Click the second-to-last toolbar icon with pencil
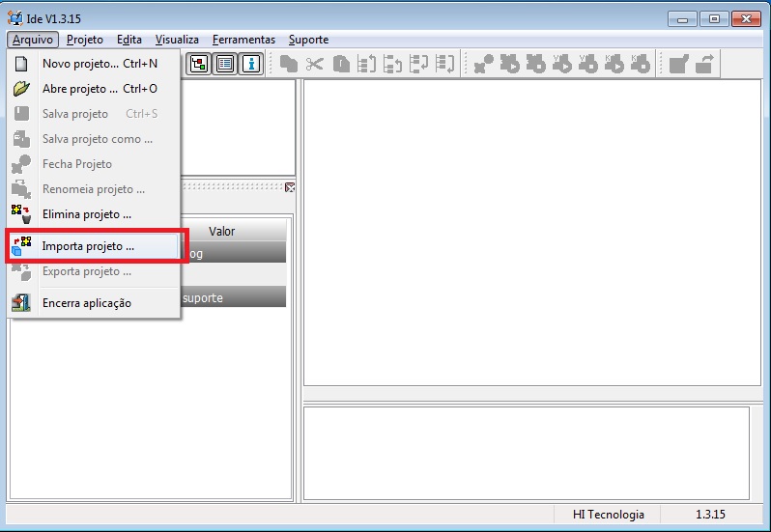The height and width of the screenshot is (532, 771). click(678, 64)
